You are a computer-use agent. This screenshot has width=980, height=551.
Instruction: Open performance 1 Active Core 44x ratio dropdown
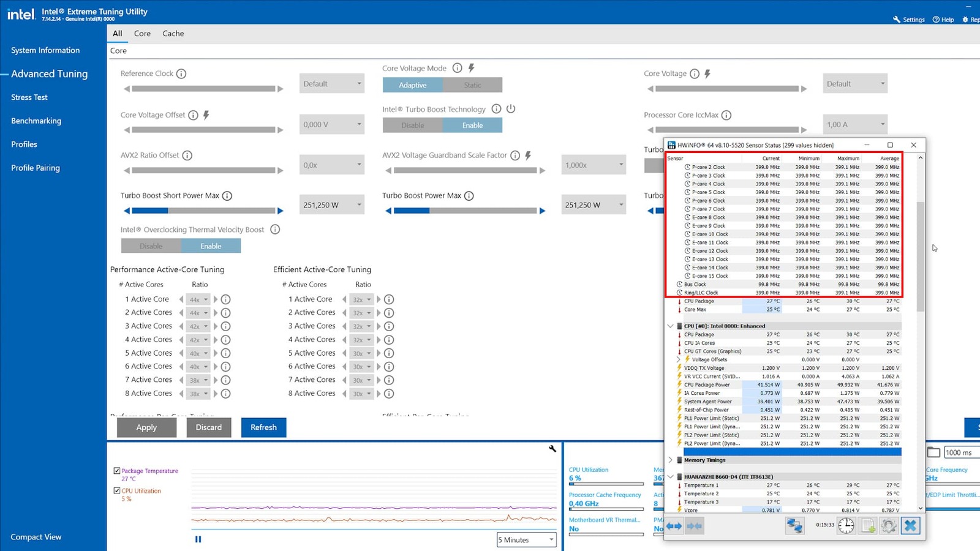(198, 299)
